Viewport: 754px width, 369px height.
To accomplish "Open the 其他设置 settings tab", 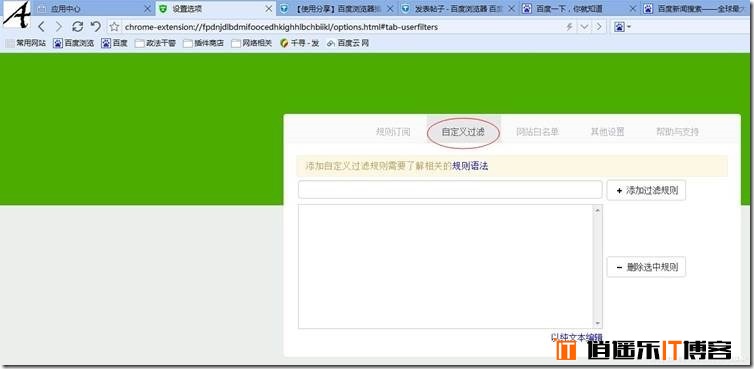I will pos(607,132).
